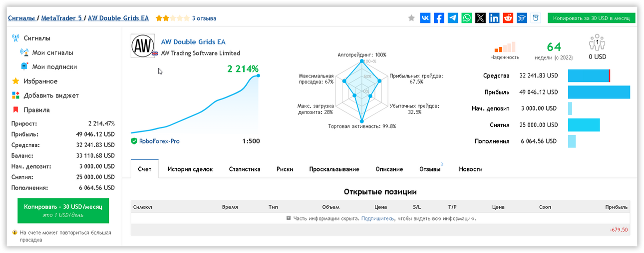644x253 pixels.
Task: Click the growth chart end point marker
Action: (258, 75)
